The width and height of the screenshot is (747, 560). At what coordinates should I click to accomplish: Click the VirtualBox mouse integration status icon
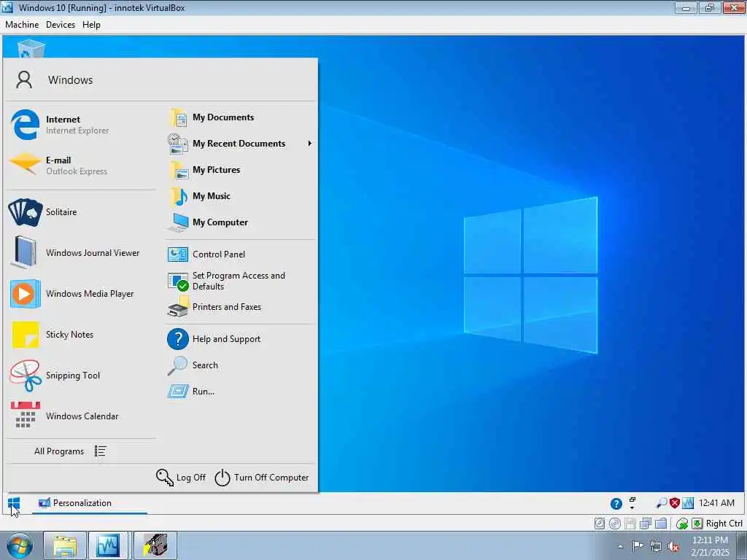[682, 524]
